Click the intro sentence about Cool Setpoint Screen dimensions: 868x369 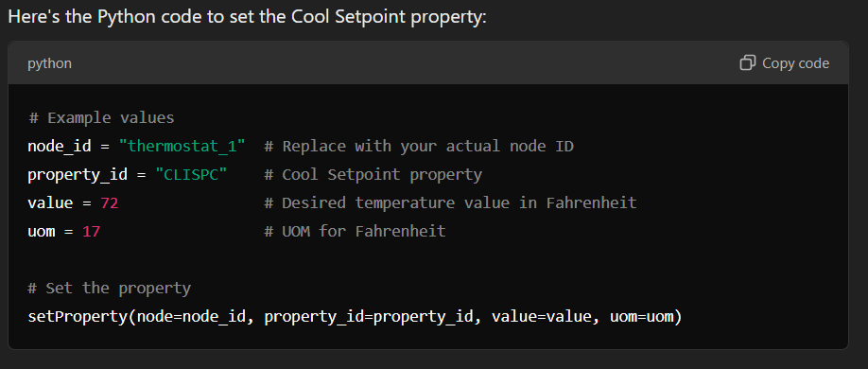pos(247,17)
